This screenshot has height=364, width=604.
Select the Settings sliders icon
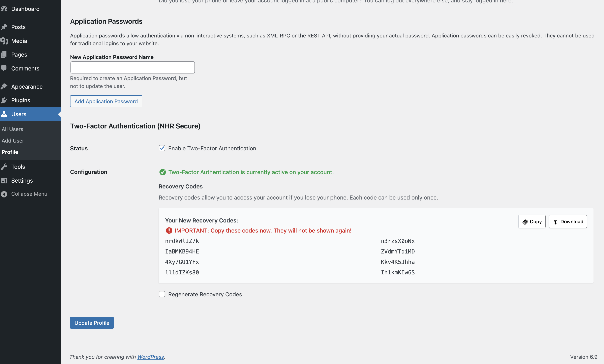[x=4, y=180]
